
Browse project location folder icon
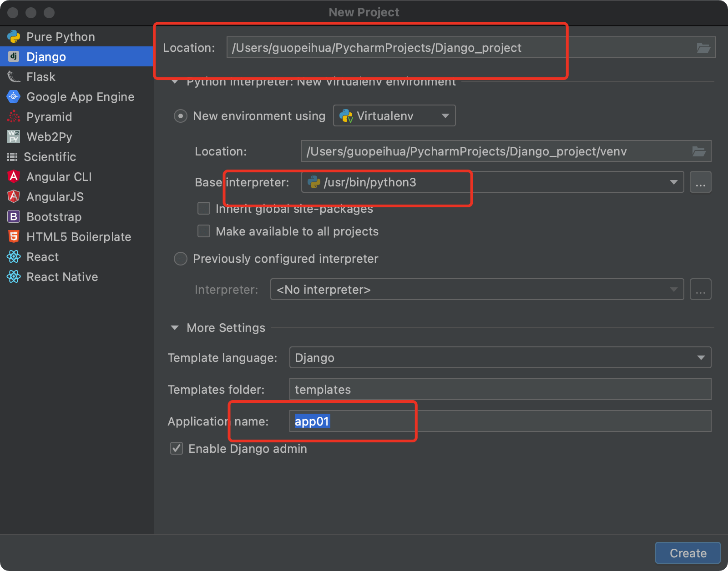click(703, 48)
